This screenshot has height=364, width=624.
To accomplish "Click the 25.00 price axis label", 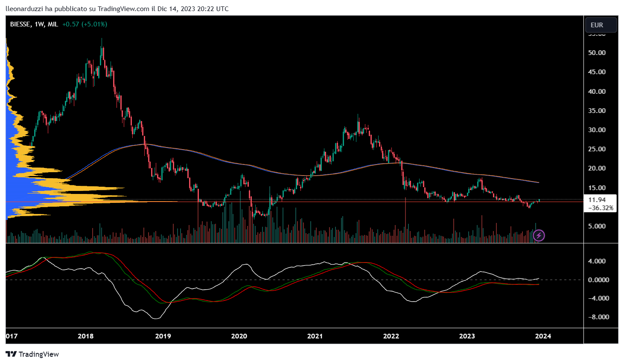I will 597,149.
